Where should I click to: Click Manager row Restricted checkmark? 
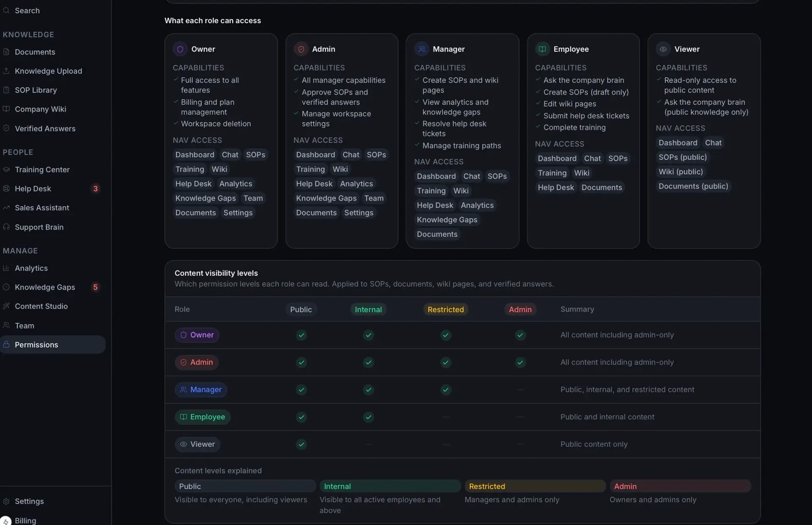(446, 389)
